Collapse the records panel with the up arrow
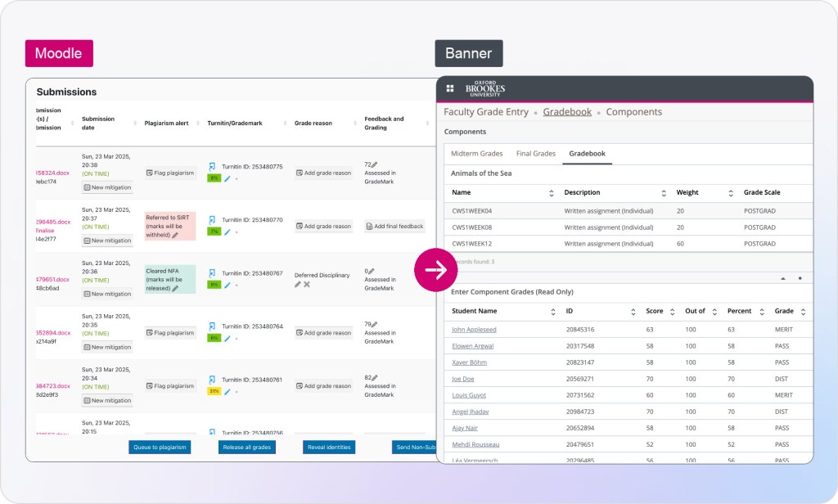Image resolution: width=838 pixels, height=504 pixels. tap(784, 278)
